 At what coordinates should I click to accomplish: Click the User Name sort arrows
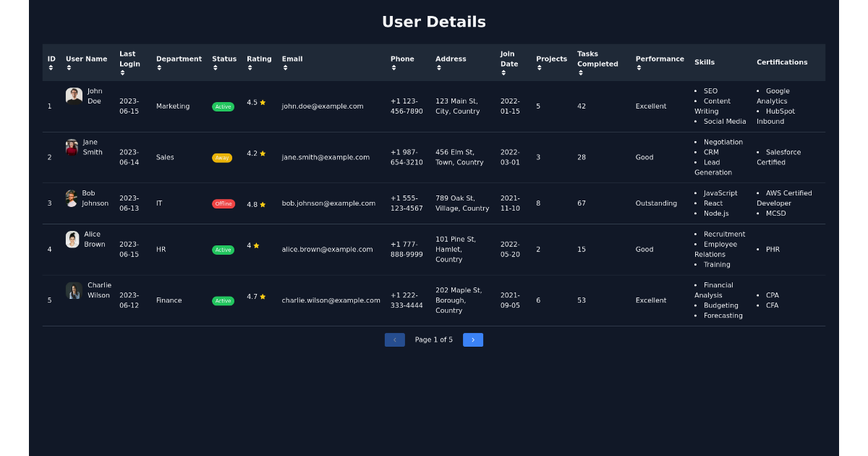pyautogui.click(x=69, y=67)
